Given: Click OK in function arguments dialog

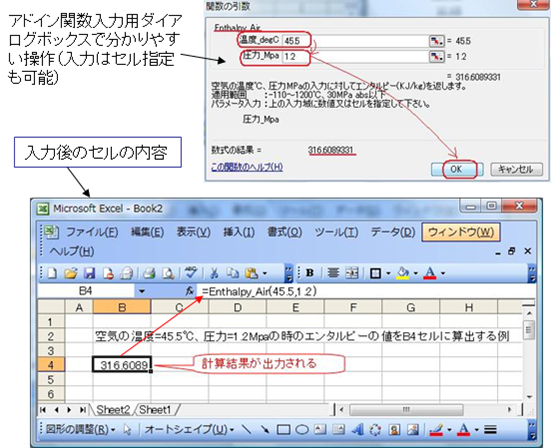Looking at the screenshot, I should pyautogui.click(x=456, y=169).
